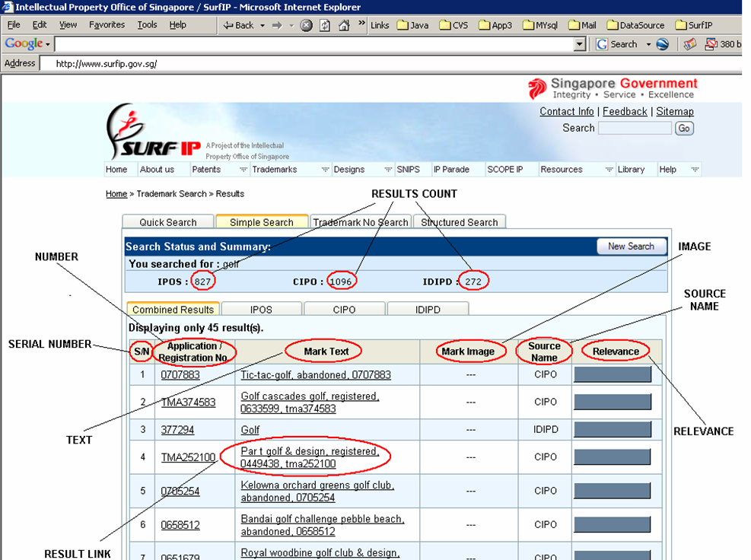The image size is (751, 560).
Task: Expand the Google toolbar search box dropdown
Action: [x=580, y=45]
